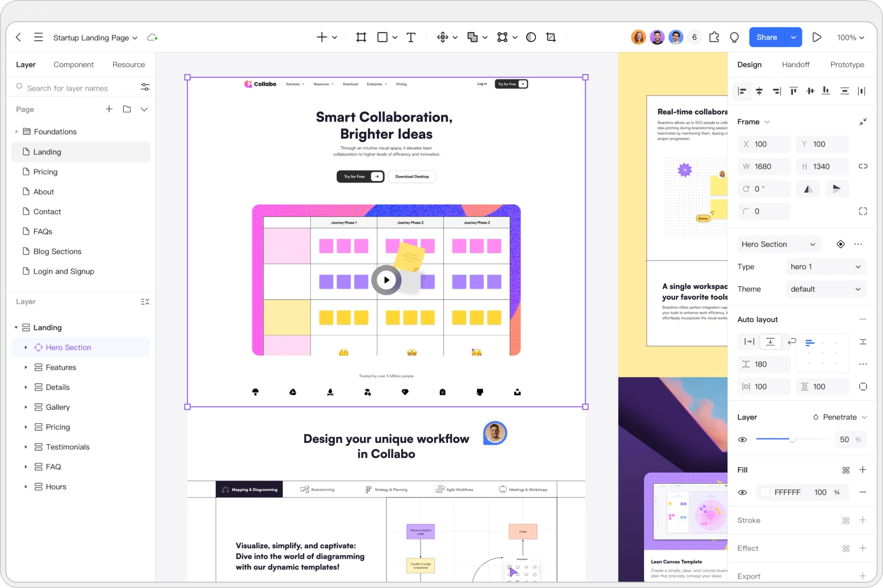Check the cloud sync status icon
Screen dimensions: 883x588
[152, 38]
